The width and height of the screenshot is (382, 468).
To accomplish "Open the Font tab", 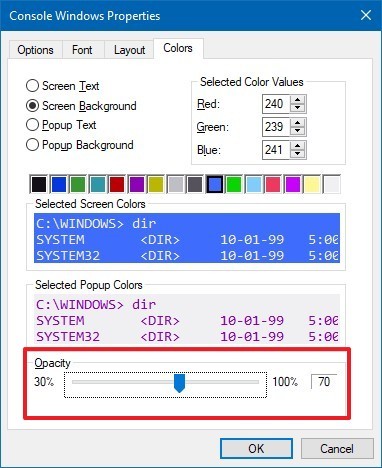I will coord(82,50).
